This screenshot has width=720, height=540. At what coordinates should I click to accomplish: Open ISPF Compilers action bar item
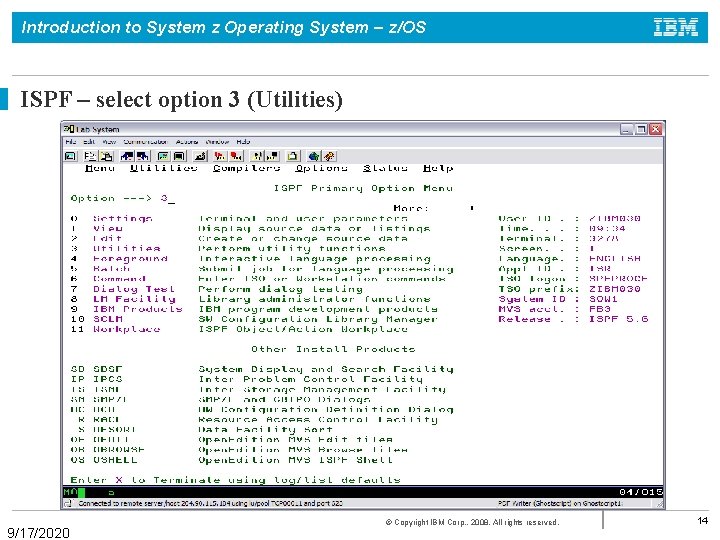coord(247,169)
